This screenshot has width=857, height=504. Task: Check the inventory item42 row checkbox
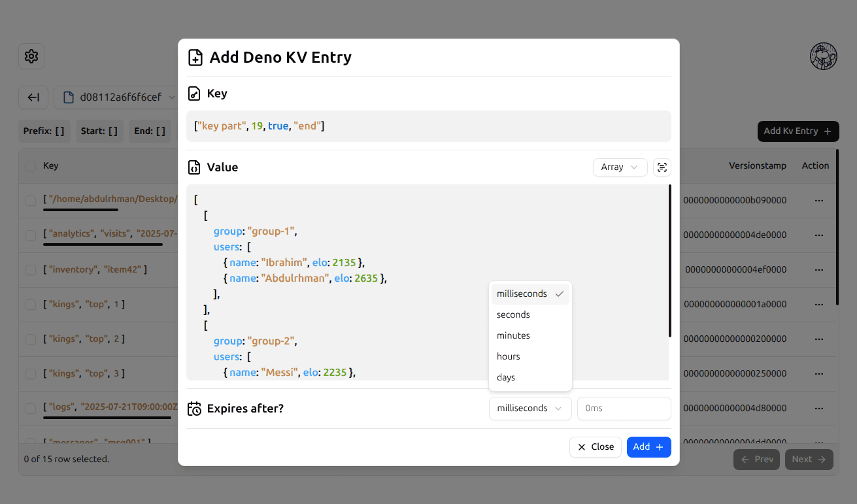[31, 270]
